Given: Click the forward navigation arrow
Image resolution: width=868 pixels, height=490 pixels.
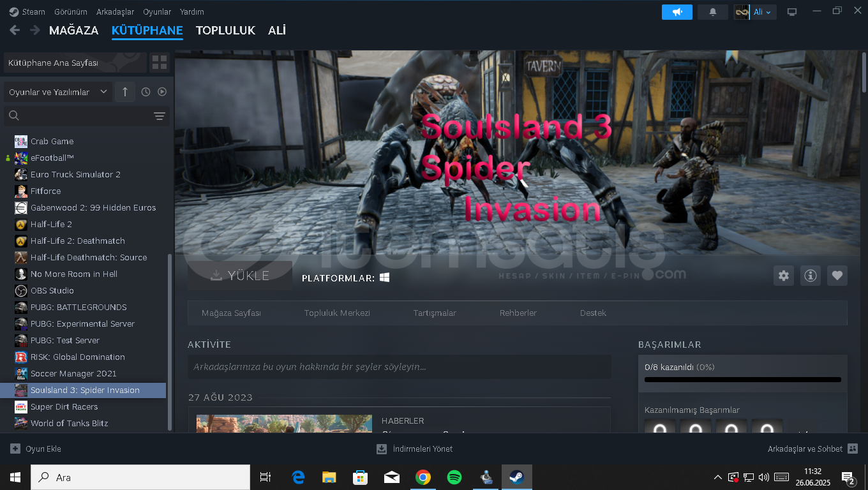Looking at the screenshot, I should 34,30.
